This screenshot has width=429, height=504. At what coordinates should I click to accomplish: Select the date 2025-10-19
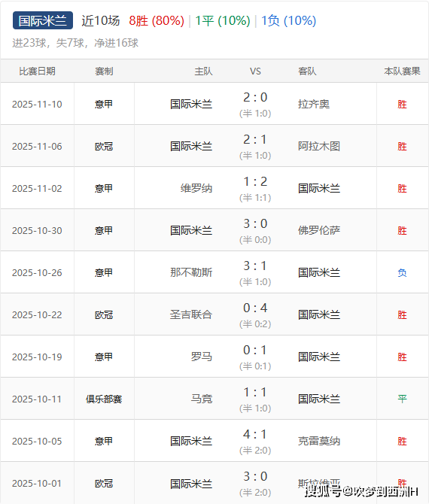[37, 357]
